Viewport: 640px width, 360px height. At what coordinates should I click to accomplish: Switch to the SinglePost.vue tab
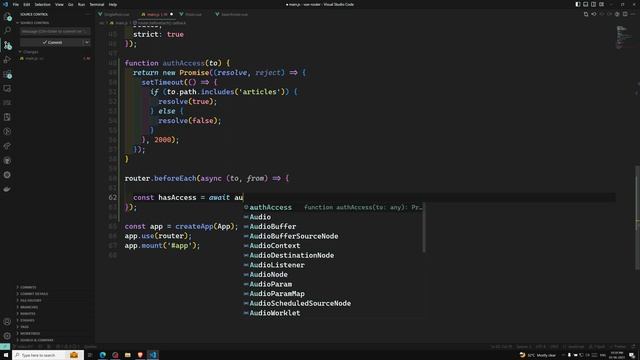tap(116, 14)
